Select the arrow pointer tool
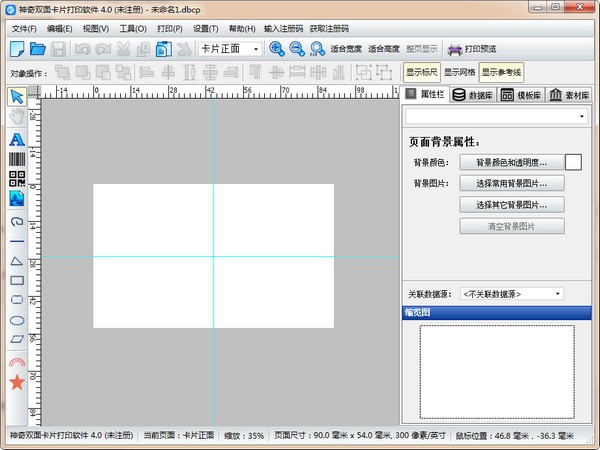 pos(16,96)
